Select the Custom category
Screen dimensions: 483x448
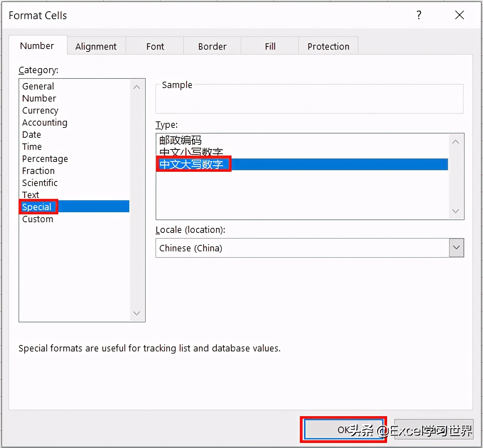[x=74, y=219]
